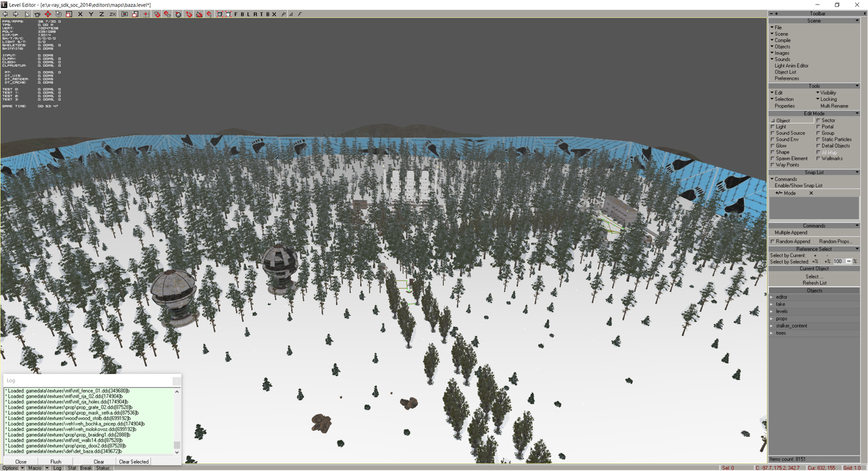Image resolution: width=868 pixels, height=471 pixels.
Task: Click Refresh List under Current Object
Action: coord(814,283)
